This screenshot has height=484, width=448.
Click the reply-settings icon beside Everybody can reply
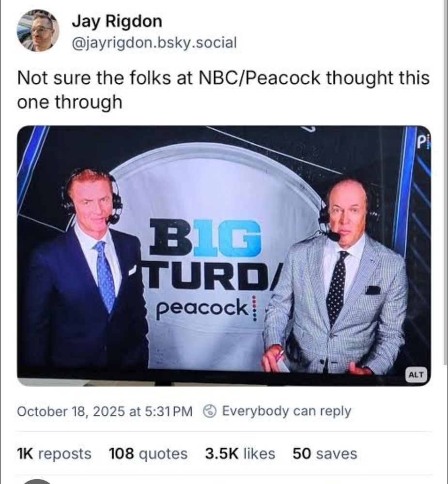tap(210, 411)
